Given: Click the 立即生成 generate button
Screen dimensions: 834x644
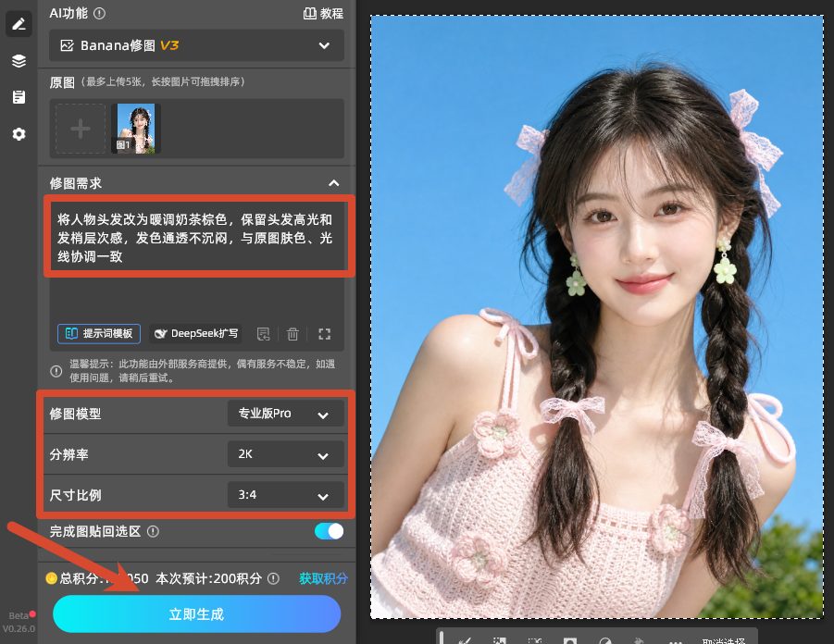Looking at the screenshot, I should [x=196, y=614].
